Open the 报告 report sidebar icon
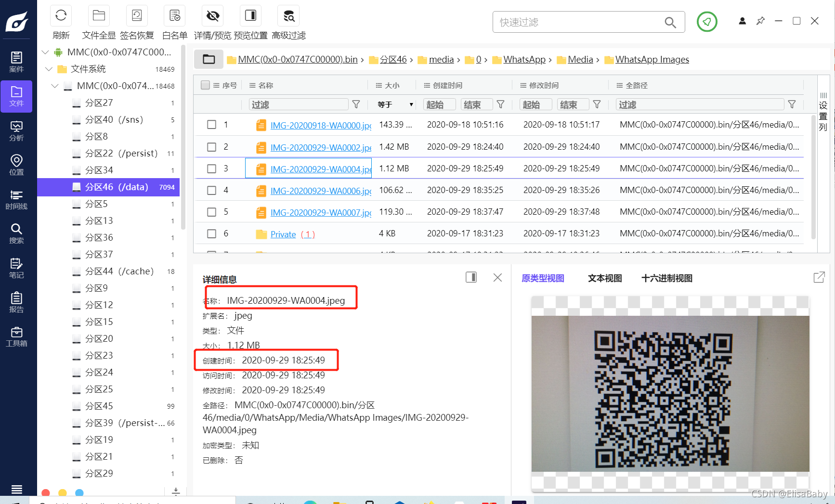Image resolution: width=835 pixels, height=504 pixels. click(16, 302)
